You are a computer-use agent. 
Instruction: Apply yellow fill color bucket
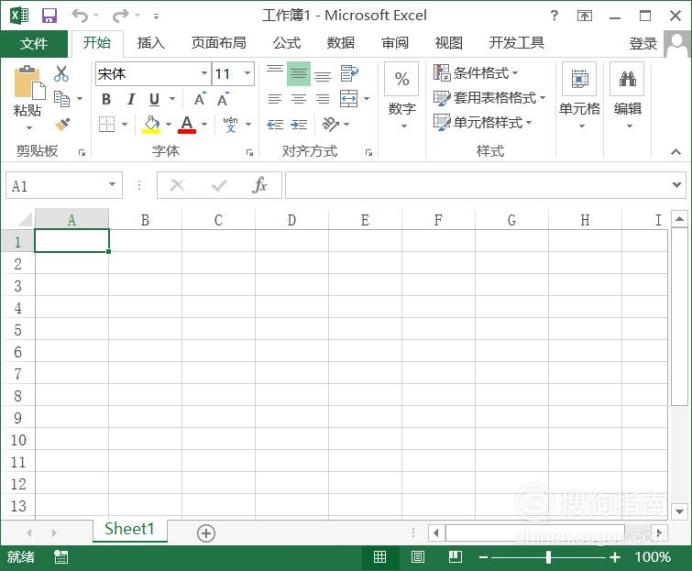coord(151,124)
